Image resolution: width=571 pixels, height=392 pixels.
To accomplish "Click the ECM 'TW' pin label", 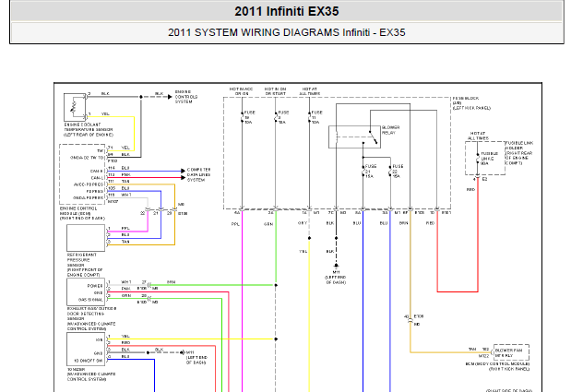I will [101, 151].
